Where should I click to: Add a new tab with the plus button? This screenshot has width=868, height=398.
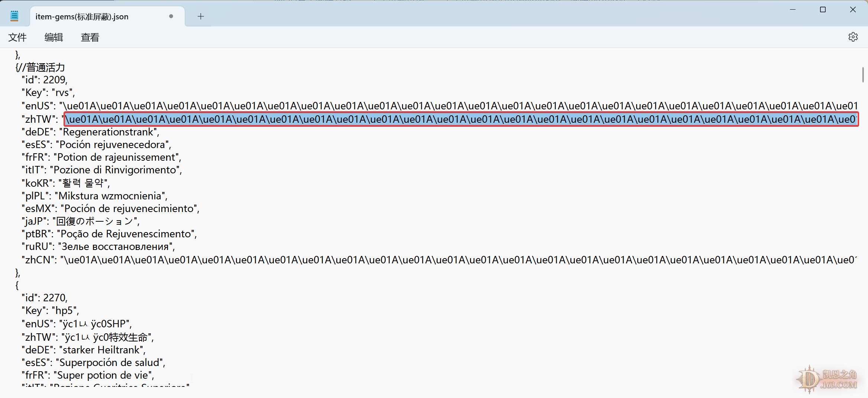click(x=201, y=16)
